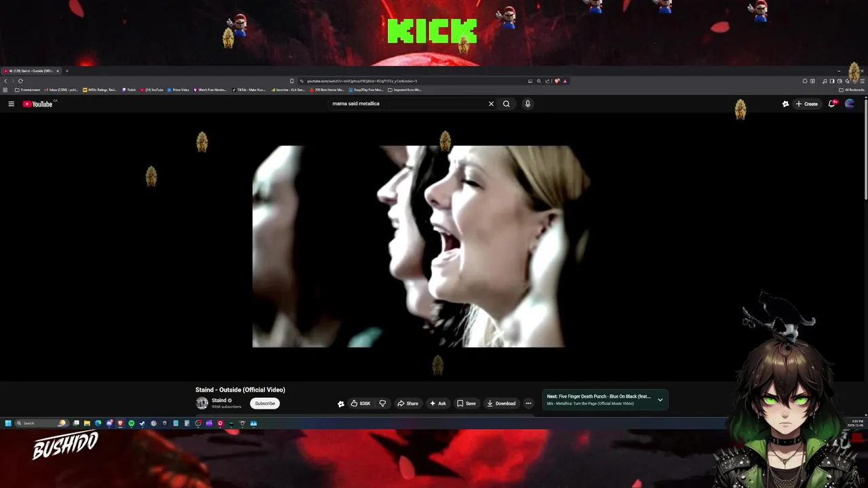Switch to Brave browser in taskbar

click(120, 424)
